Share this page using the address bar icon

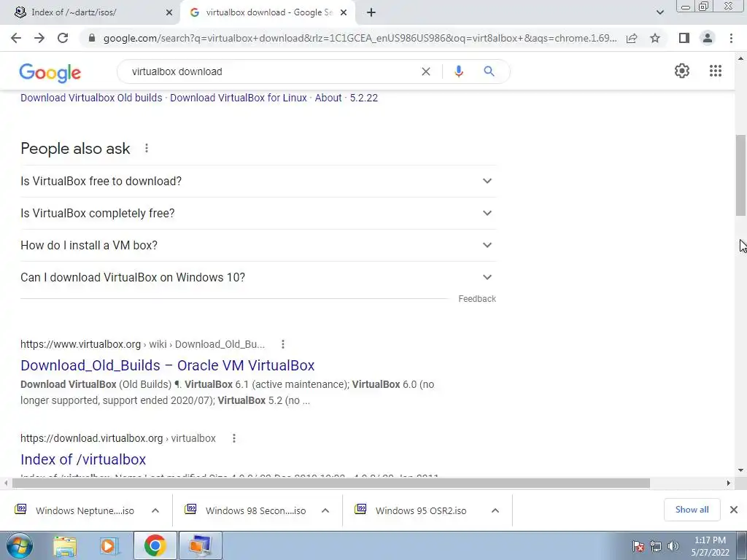632,38
